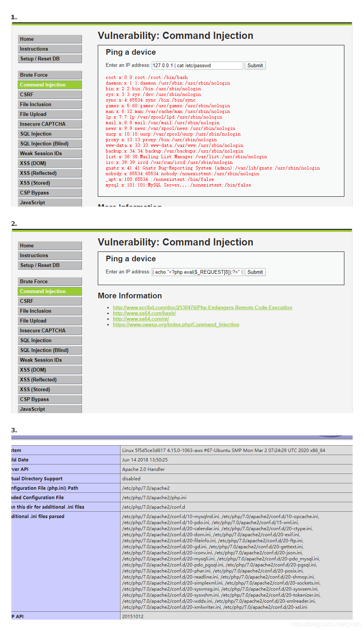
Task: Open Home in screenshot 2 sidebar
Action: point(49,245)
